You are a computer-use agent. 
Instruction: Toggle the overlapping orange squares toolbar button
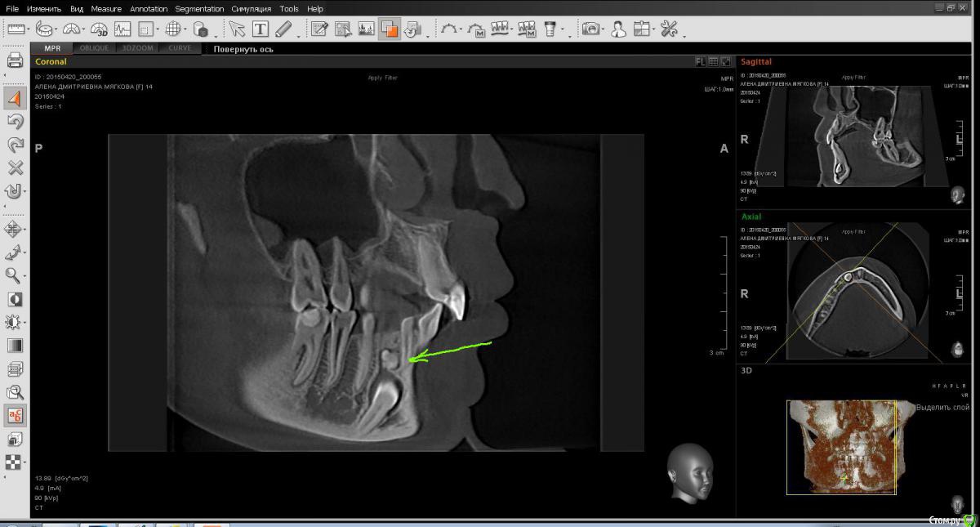point(390,29)
